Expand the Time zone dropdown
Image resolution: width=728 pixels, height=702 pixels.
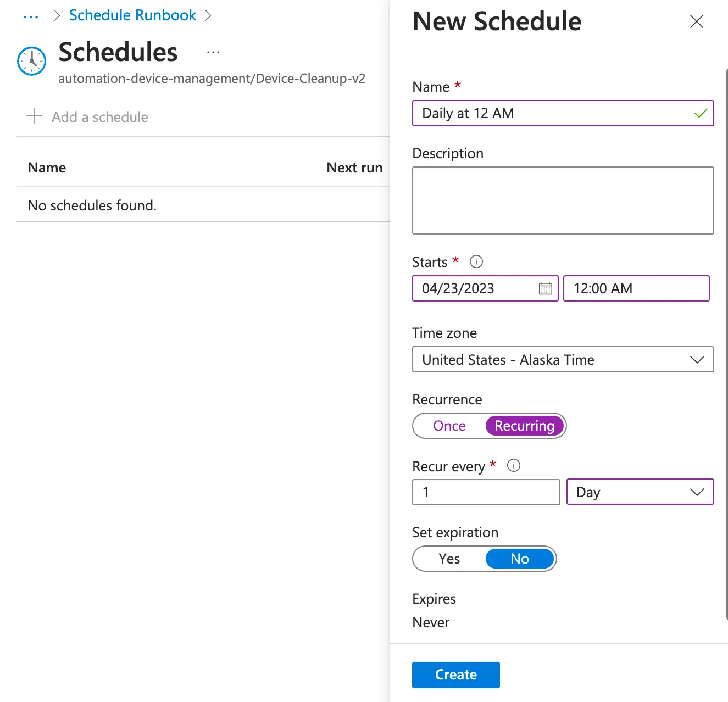[563, 359]
